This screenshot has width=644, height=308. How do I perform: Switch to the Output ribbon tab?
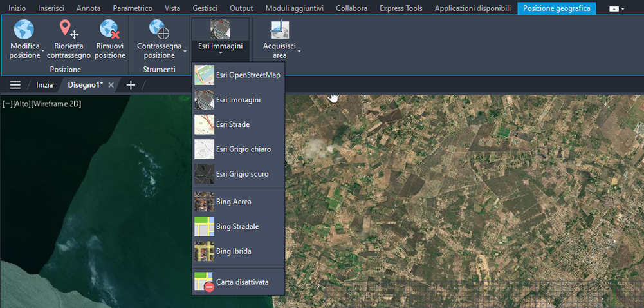pos(241,8)
